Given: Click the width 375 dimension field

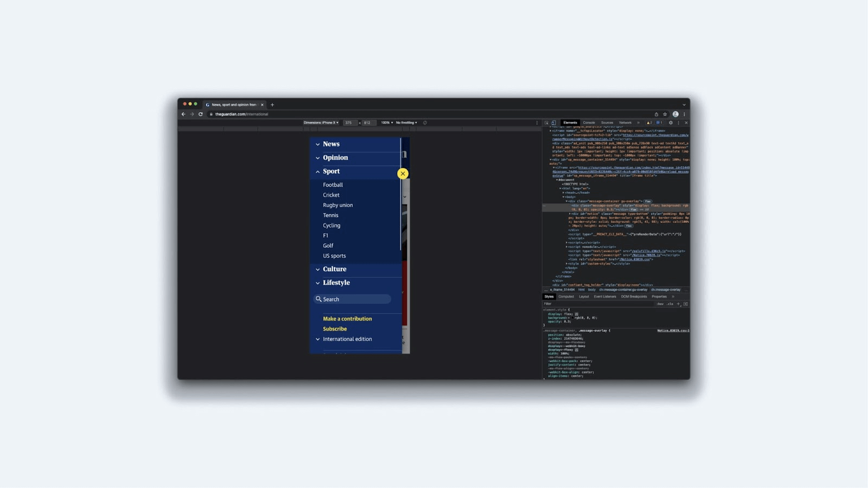Looking at the screenshot, I should pyautogui.click(x=350, y=123).
